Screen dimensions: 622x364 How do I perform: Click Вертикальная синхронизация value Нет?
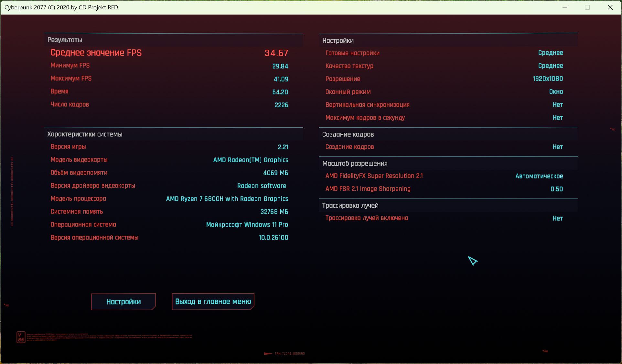click(x=558, y=105)
